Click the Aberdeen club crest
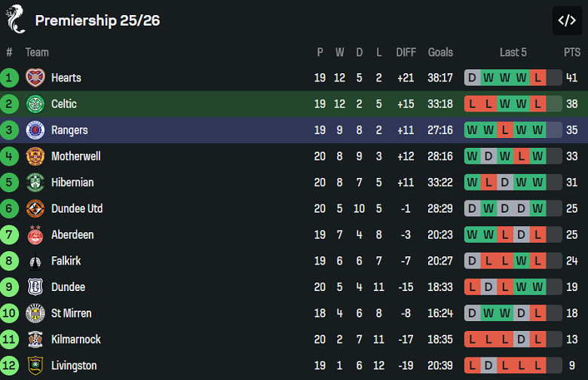588x380 pixels. [x=35, y=234]
